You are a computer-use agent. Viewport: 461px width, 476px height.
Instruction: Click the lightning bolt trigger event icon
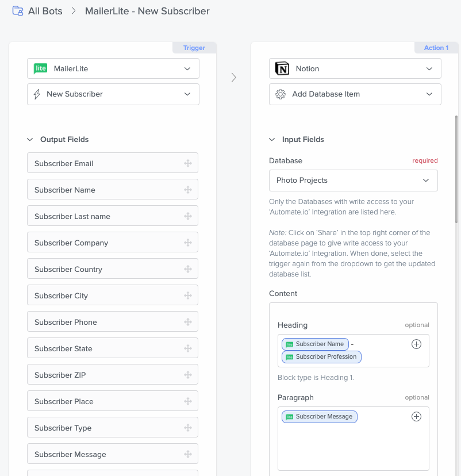37,94
